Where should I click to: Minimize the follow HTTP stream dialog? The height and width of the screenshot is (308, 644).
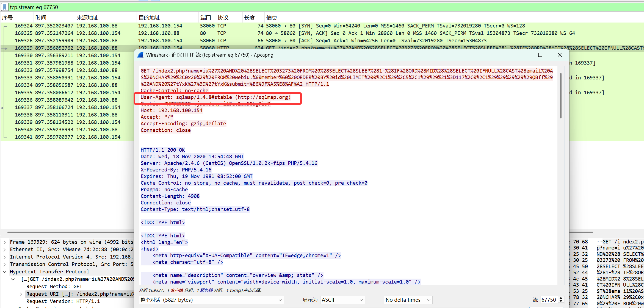521,55
